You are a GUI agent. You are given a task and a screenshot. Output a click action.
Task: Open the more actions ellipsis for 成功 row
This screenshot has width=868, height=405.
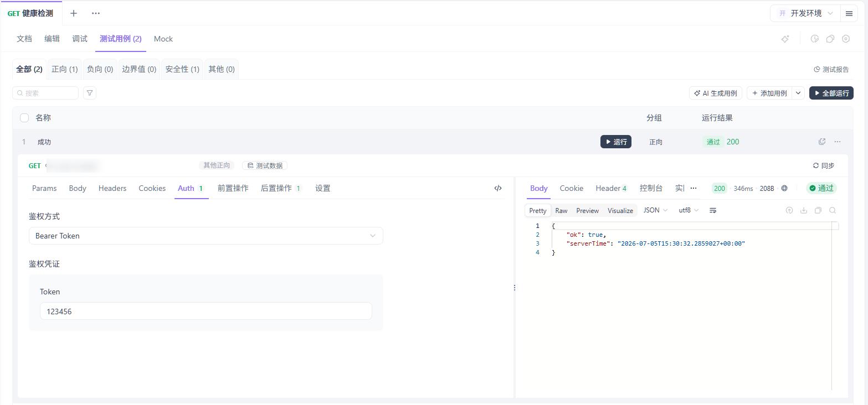coord(838,142)
